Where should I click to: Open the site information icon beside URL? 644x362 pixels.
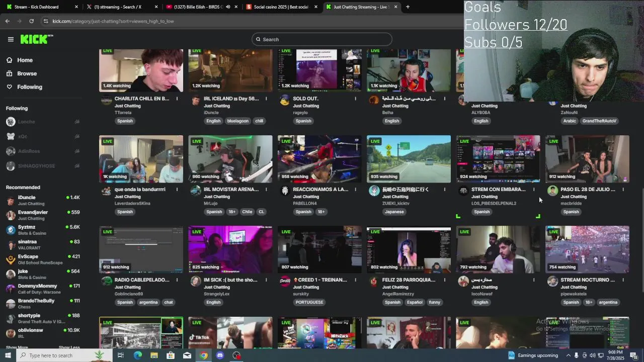tap(46, 21)
